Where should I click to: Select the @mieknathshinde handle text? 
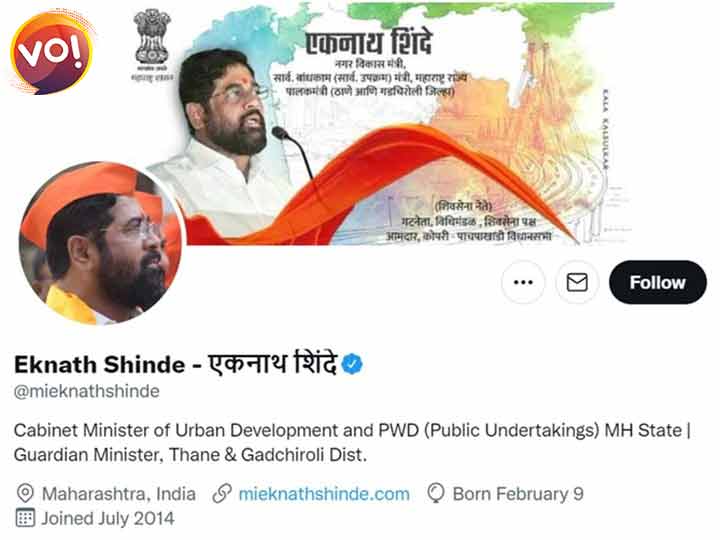(x=87, y=391)
